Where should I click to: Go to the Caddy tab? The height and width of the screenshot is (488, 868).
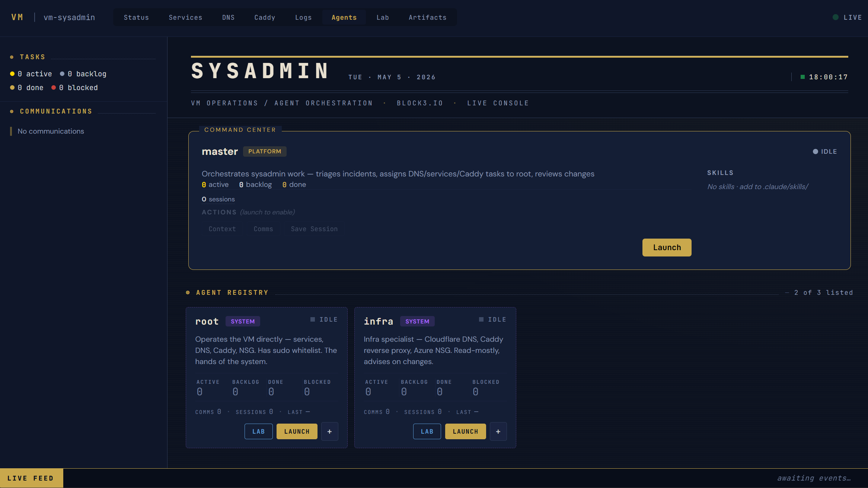pyautogui.click(x=265, y=17)
